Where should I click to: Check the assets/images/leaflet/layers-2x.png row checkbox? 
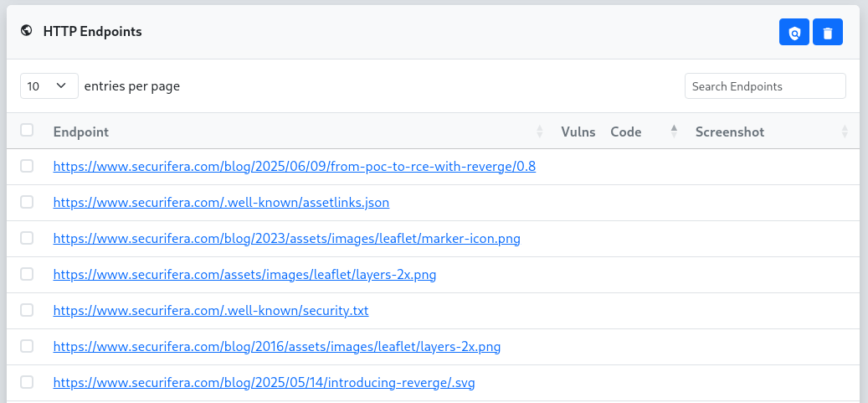(27, 274)
